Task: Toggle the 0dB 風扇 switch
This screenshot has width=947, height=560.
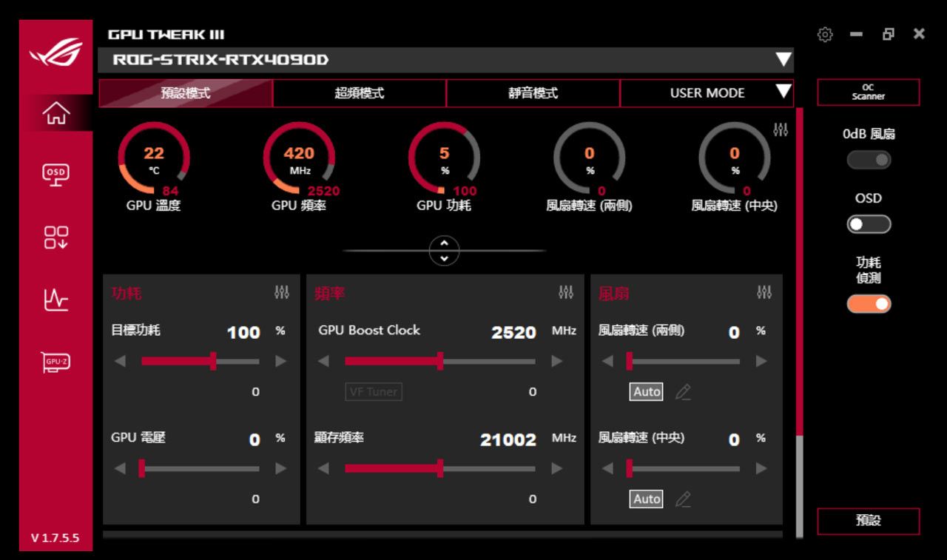Action: point(869,160)
